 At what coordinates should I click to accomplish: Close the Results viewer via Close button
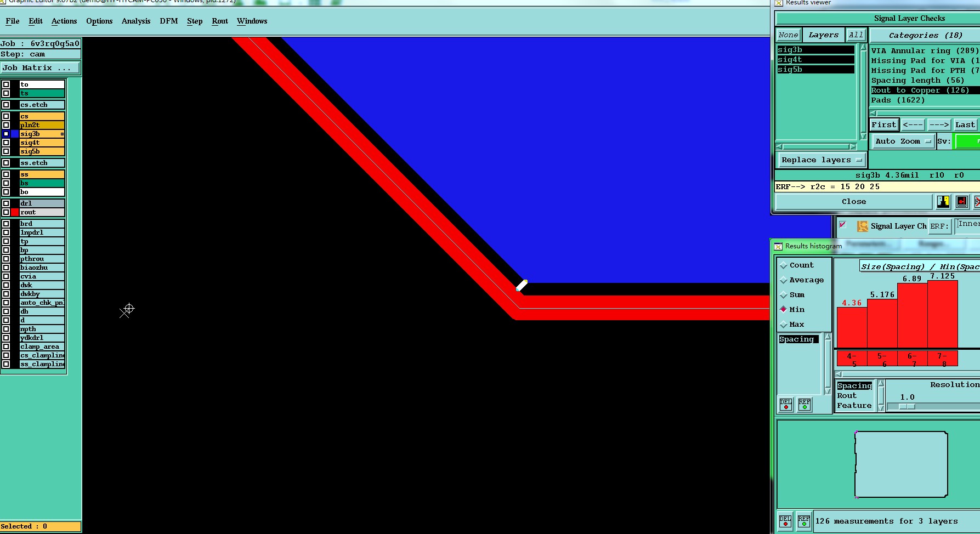point(854,202)
